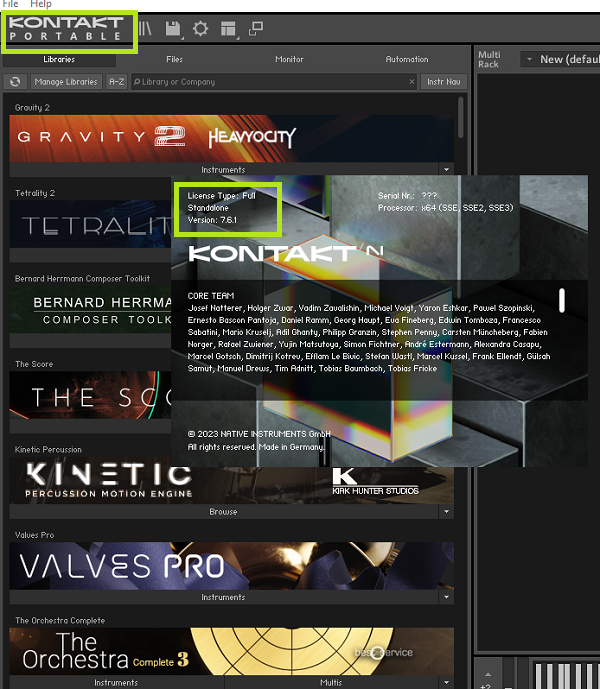This screenshot has height=689, width=600.
Task: Open Tetrality 2 library banner
Action: 90,224
